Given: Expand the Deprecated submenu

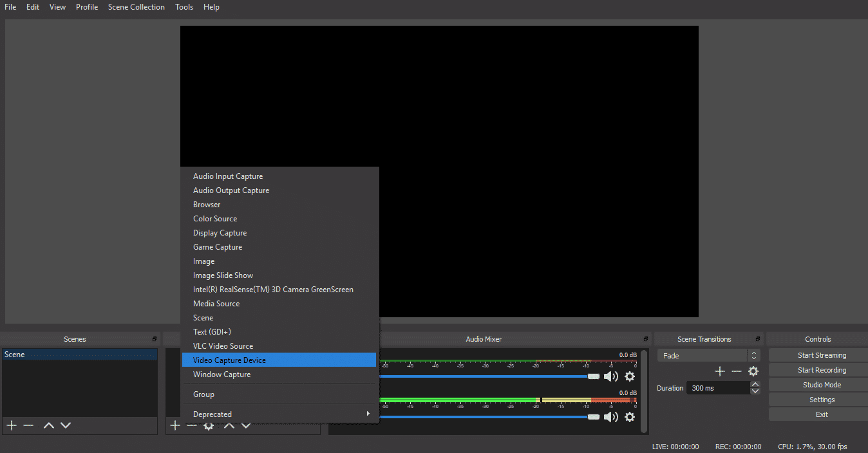Looking at the screenshot, I should click(278, 414).
